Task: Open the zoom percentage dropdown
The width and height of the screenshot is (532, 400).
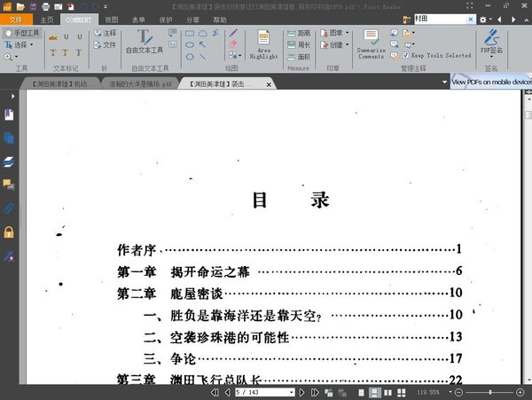Action: click(450, 392)
